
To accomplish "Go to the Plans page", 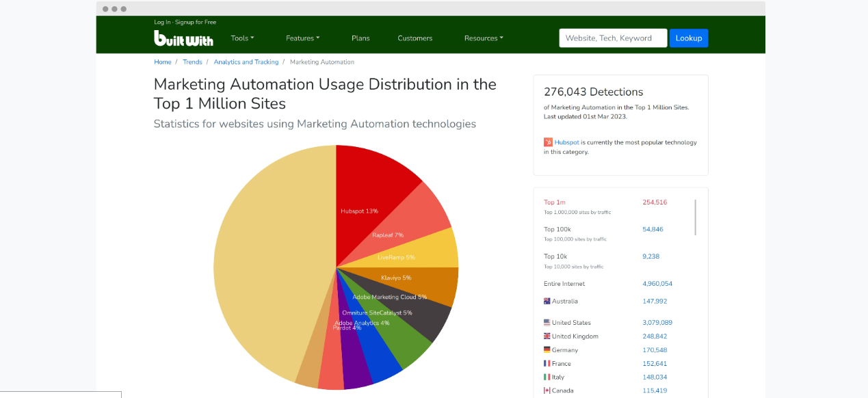I will coord(360,38).
